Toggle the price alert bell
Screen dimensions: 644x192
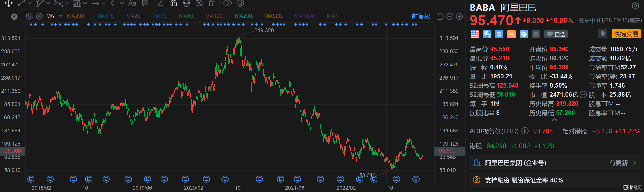603,34
